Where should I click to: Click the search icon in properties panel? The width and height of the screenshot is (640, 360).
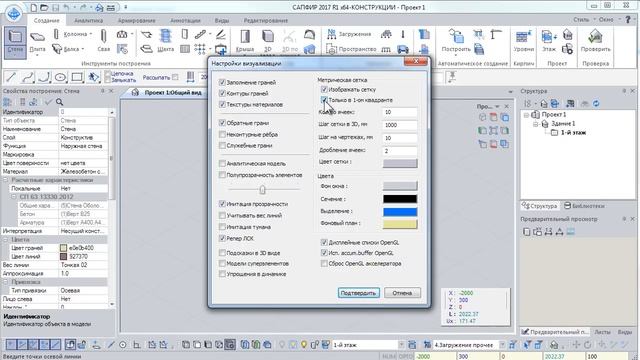(x=60, y=102)
